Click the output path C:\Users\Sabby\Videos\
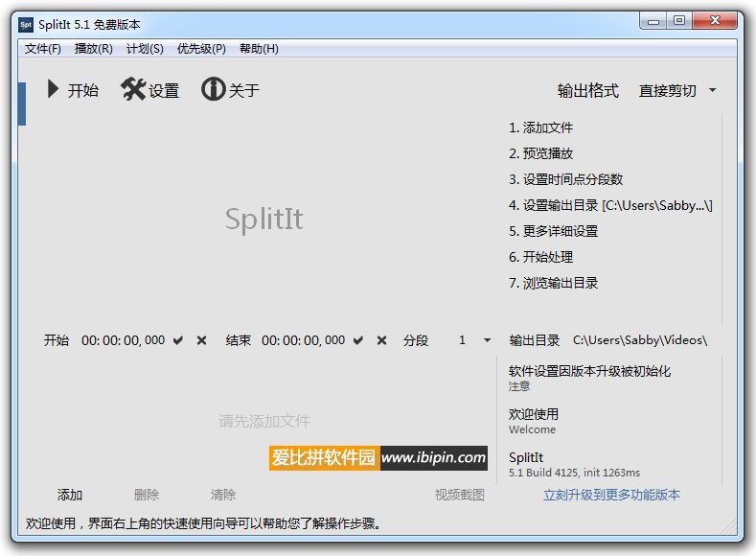756x556 pixels. [640, 340]
